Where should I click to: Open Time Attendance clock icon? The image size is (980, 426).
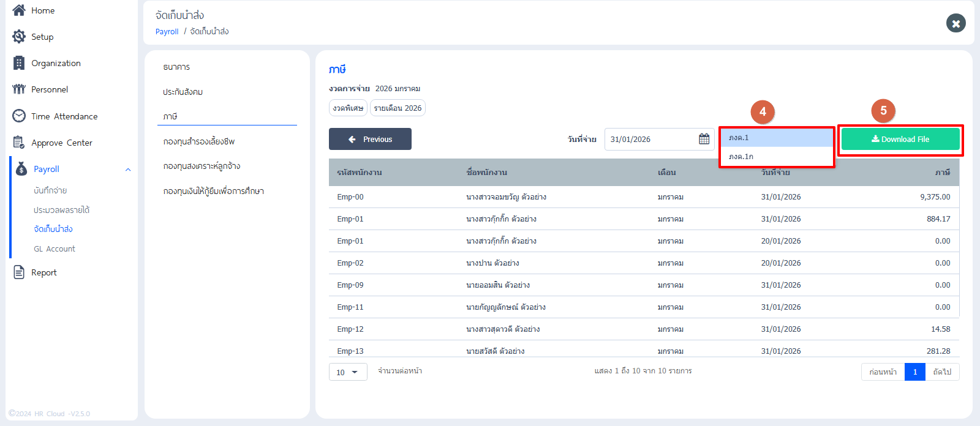tap(19, 116)
